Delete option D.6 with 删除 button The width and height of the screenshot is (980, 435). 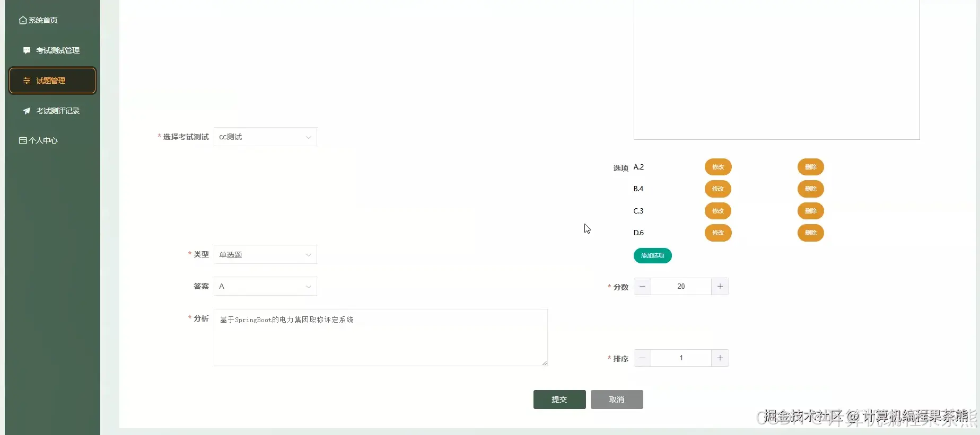coord(811,233)
